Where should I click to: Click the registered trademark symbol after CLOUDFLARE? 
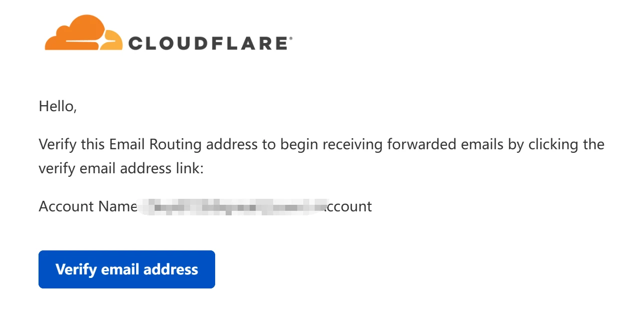[290, 38]
